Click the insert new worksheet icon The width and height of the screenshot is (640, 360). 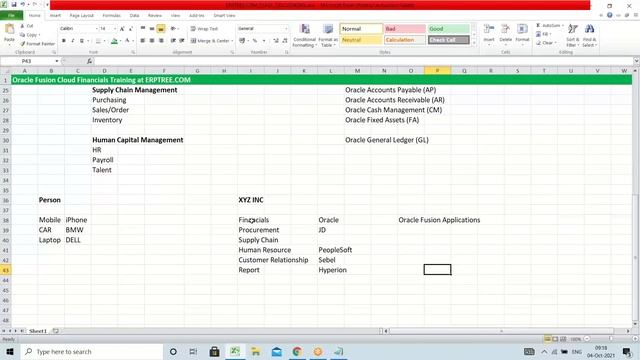coord(56,331)
